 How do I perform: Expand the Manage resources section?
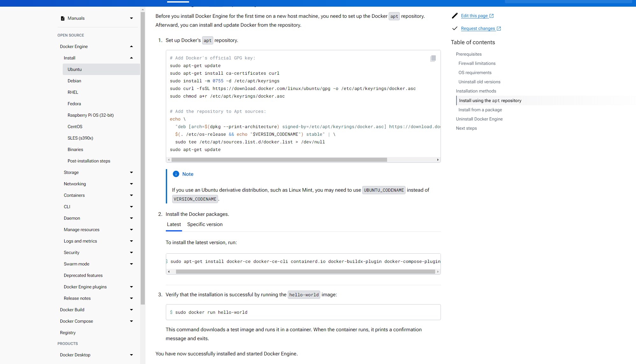tap(131, 230)
